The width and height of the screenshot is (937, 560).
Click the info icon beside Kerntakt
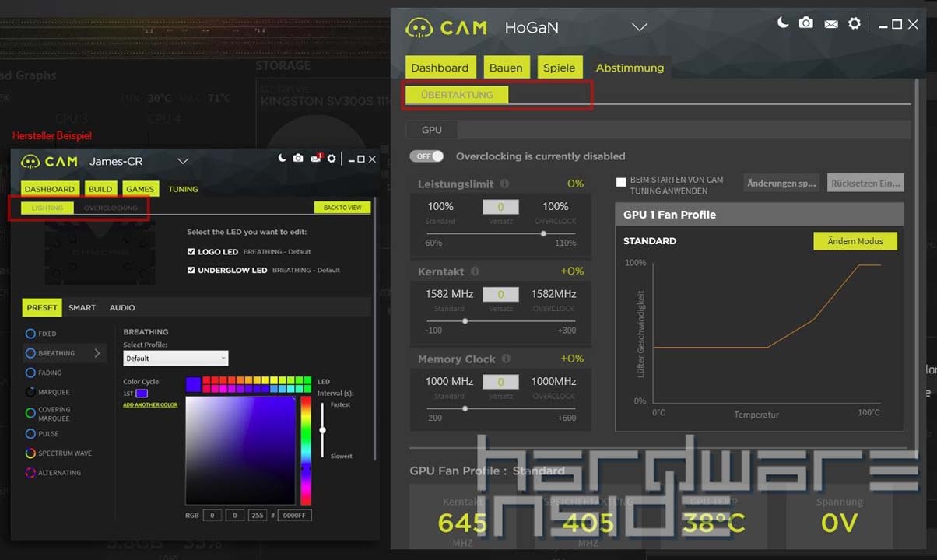click(475, 271)
